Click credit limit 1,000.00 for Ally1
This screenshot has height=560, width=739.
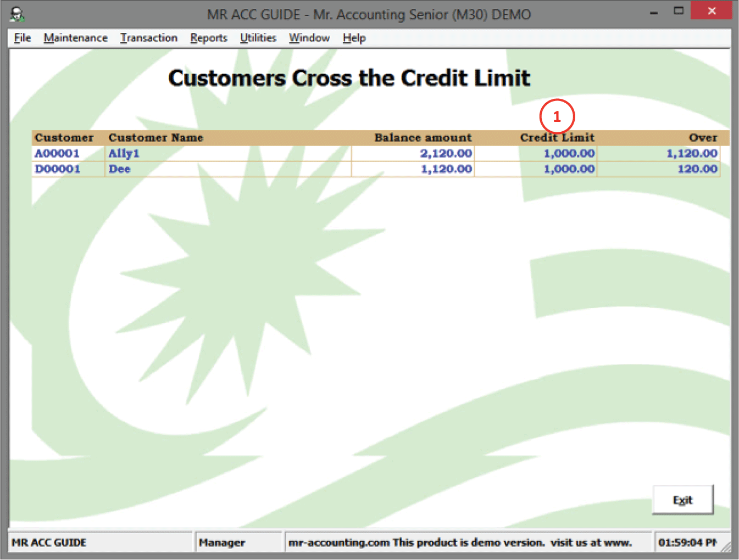tap(569, 154)
